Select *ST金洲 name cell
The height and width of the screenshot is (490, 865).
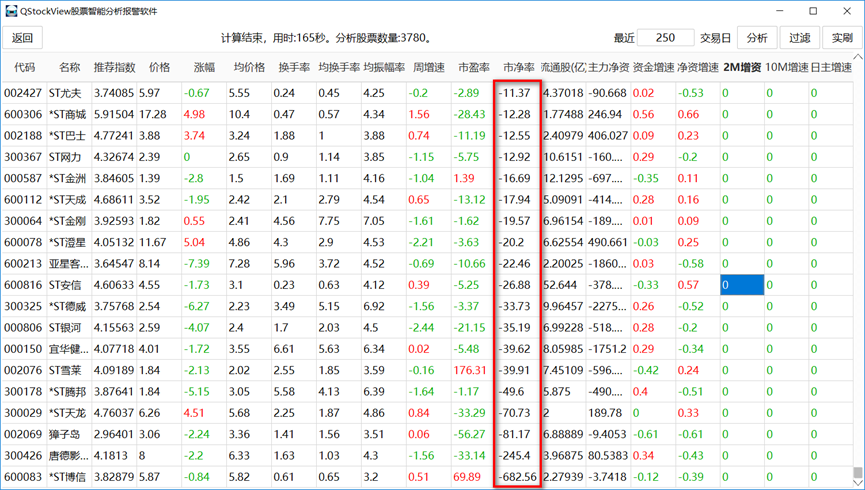click(x=70, y=178)
